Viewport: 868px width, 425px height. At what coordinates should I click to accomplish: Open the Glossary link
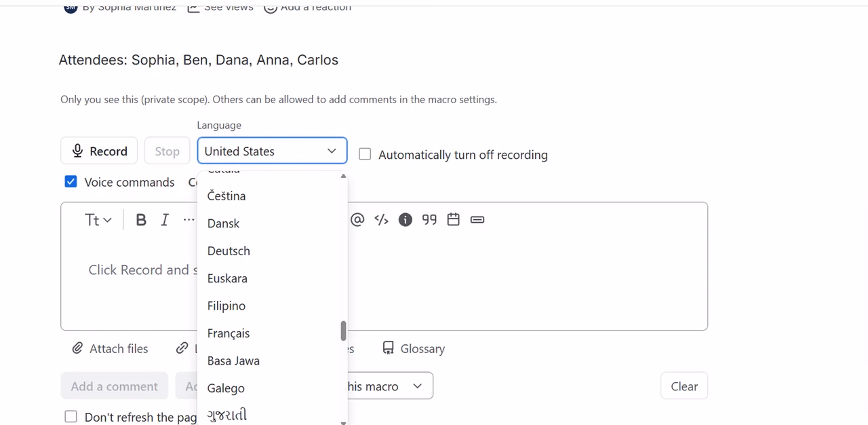(x=414, y=348)
